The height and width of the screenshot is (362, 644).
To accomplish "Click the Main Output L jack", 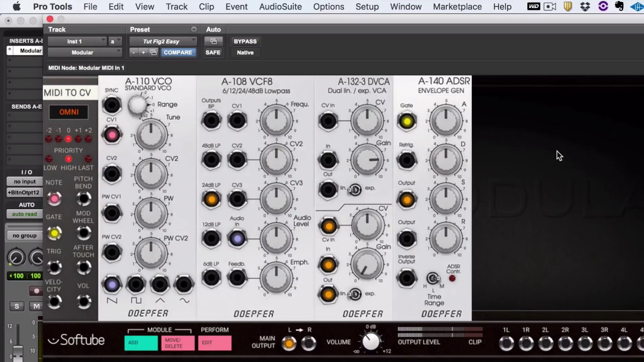I will [289, 343].
